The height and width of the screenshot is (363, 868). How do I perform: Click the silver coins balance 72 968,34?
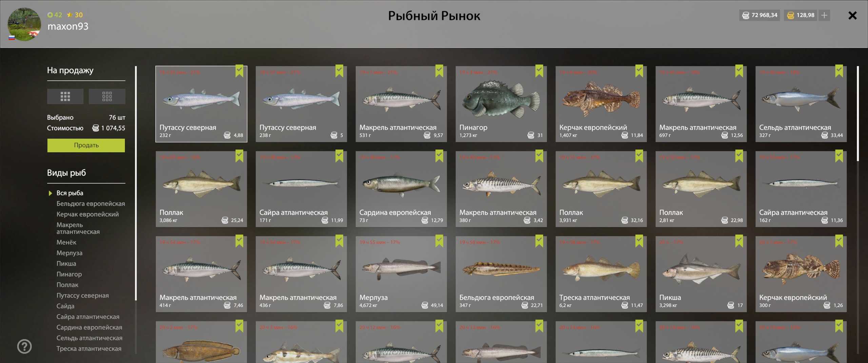point(759,15)
